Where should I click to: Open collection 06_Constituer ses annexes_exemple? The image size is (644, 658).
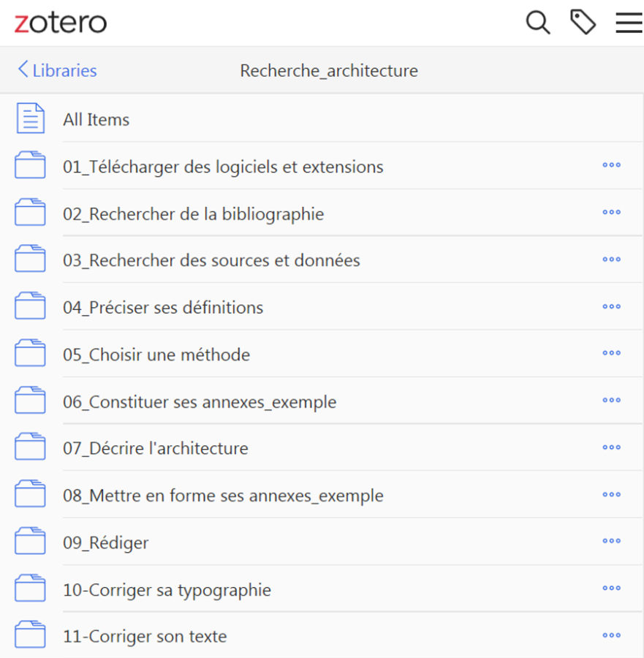point(200,402)
